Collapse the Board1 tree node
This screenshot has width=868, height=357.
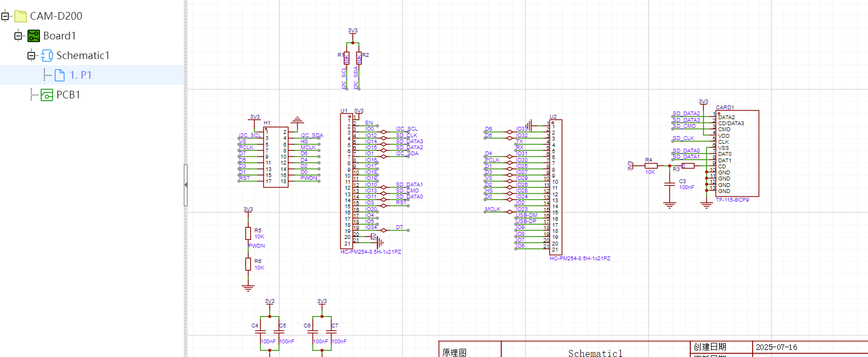18,36
